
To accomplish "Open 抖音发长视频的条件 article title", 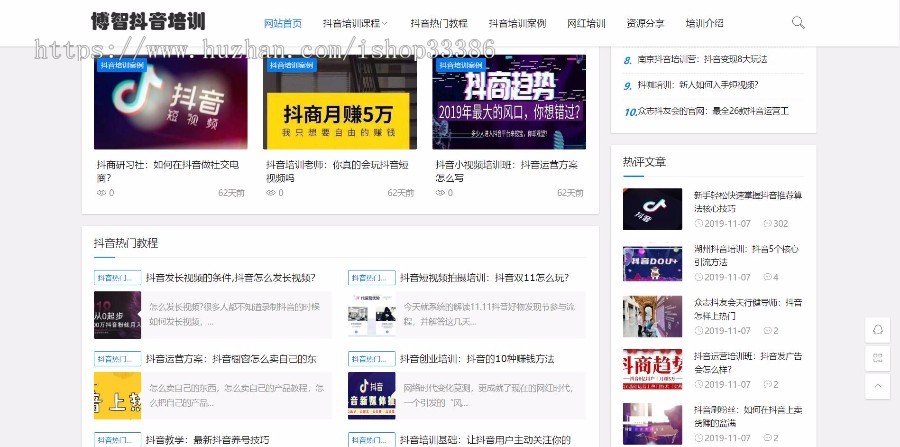I will click(x=230, y=278).
